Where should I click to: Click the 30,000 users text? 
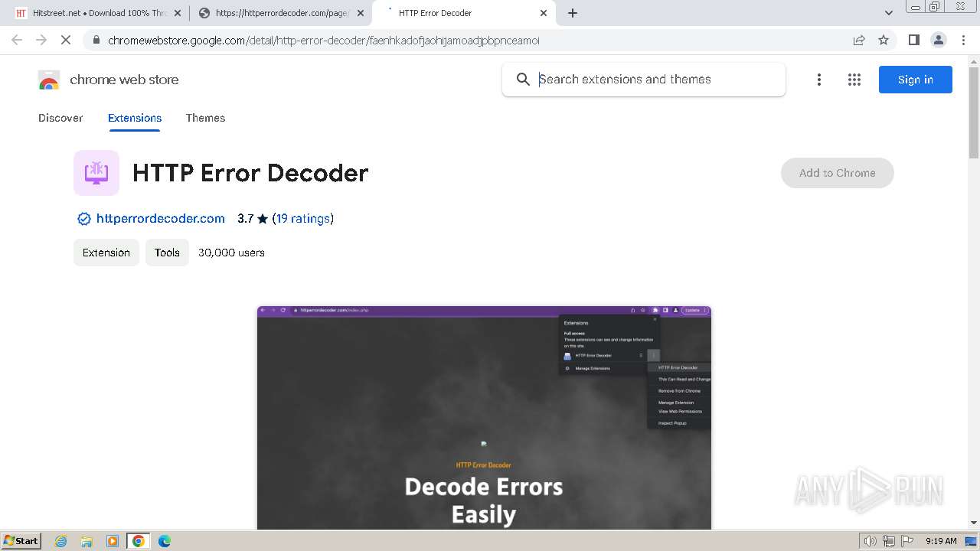point(231,253)
